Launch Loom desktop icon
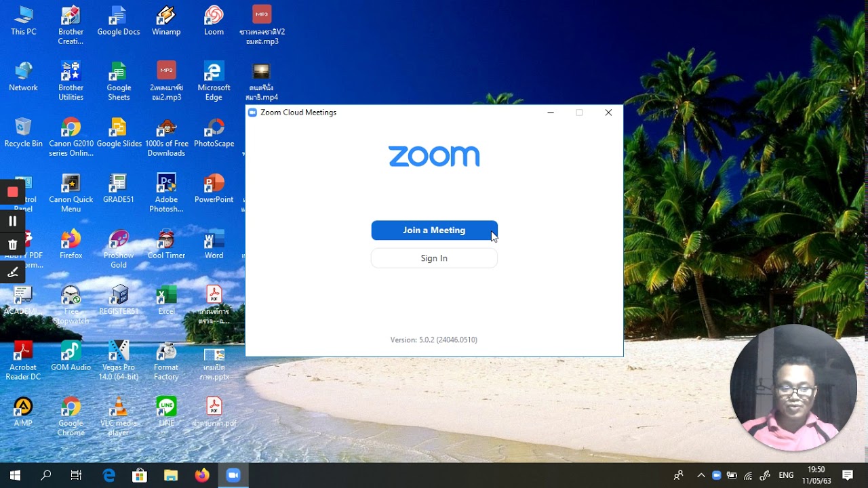 214,21
